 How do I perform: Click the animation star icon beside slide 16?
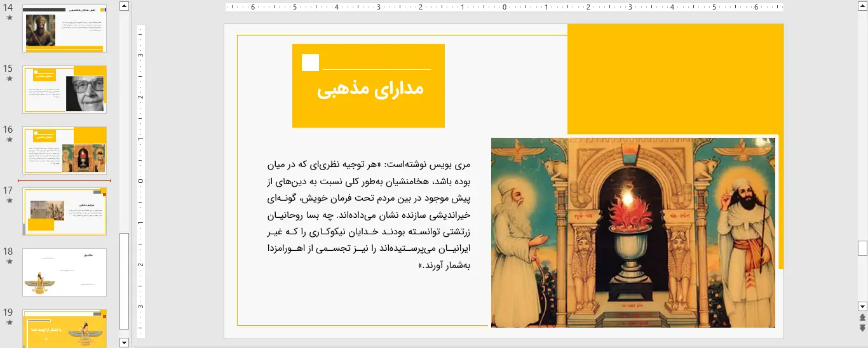[9, 140]
